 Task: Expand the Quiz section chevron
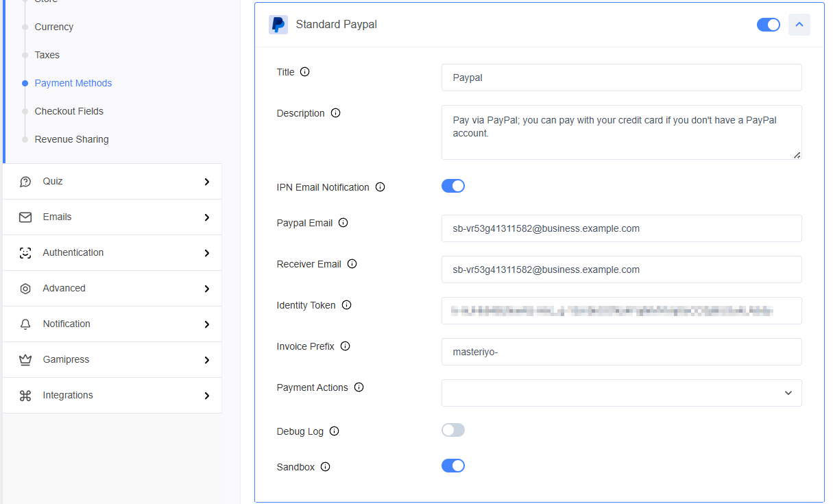pos(206,182)
